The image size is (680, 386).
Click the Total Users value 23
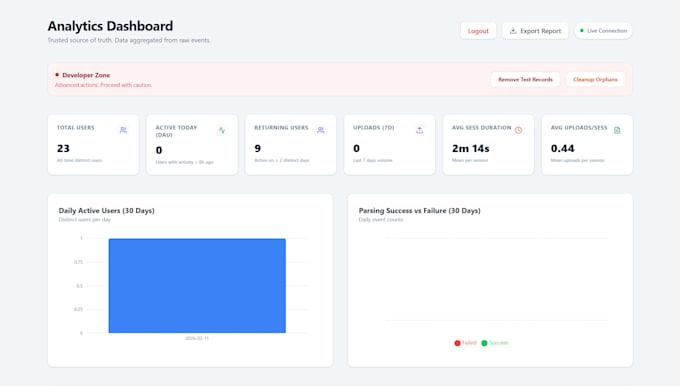(63, 148)
